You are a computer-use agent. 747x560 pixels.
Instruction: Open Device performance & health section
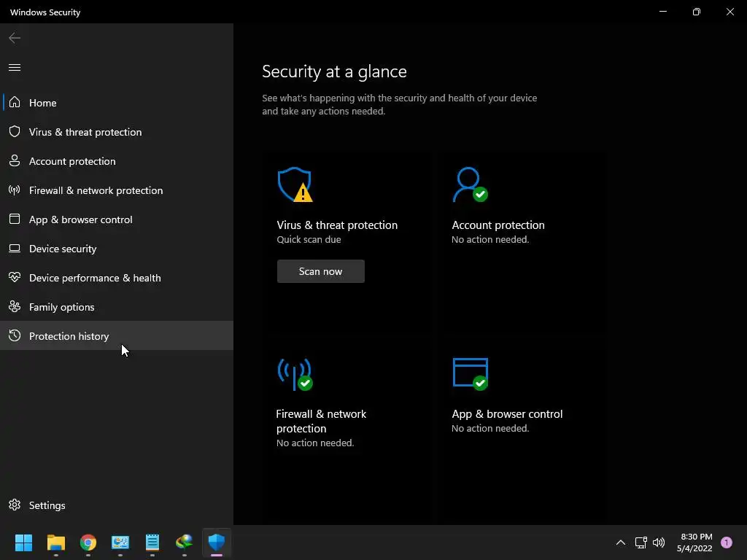117,278
